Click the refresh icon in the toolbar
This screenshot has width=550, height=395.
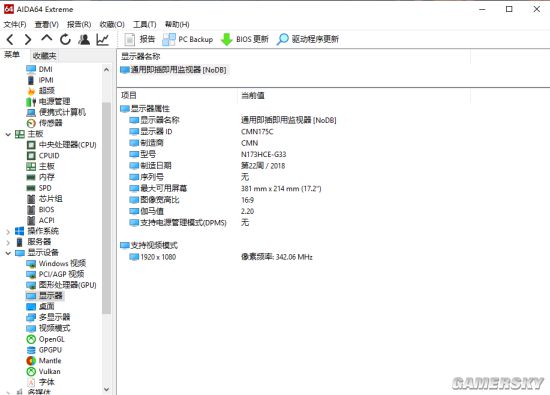point(65,39)
